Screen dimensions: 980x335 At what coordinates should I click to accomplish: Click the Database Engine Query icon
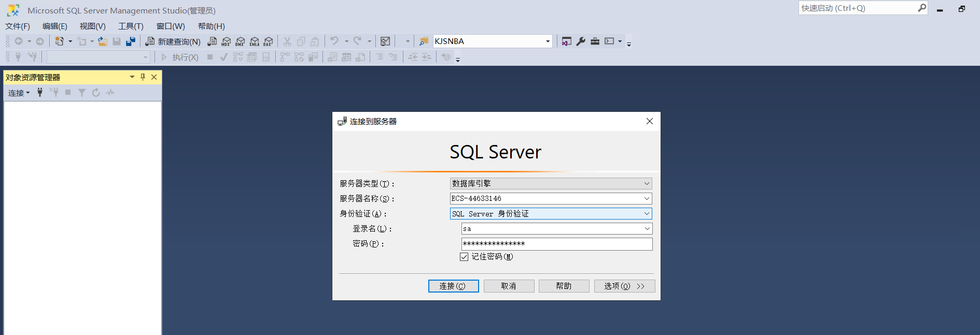tap(212, 41)
